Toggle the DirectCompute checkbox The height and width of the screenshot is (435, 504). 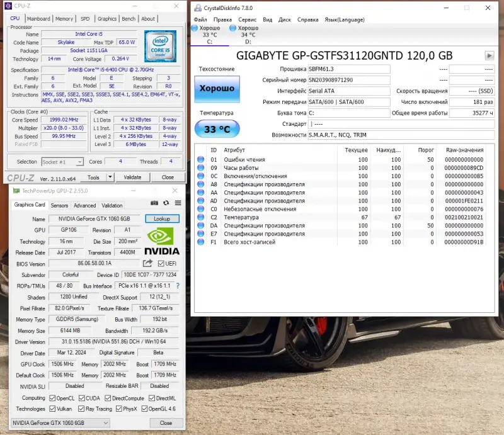coord(108,398)
